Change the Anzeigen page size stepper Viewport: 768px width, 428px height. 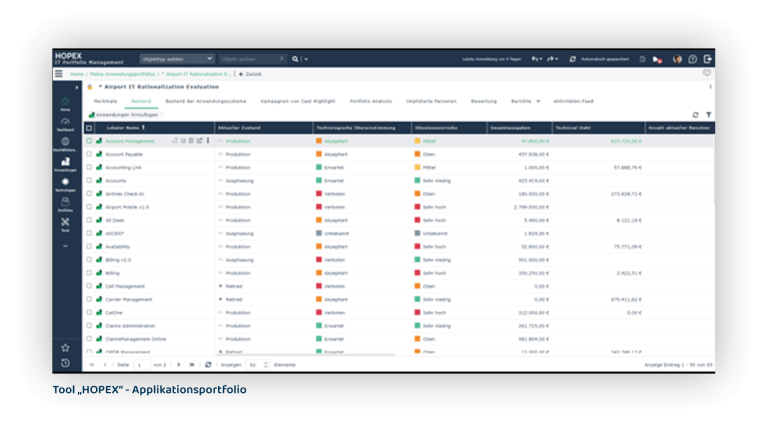pos(265,365)
